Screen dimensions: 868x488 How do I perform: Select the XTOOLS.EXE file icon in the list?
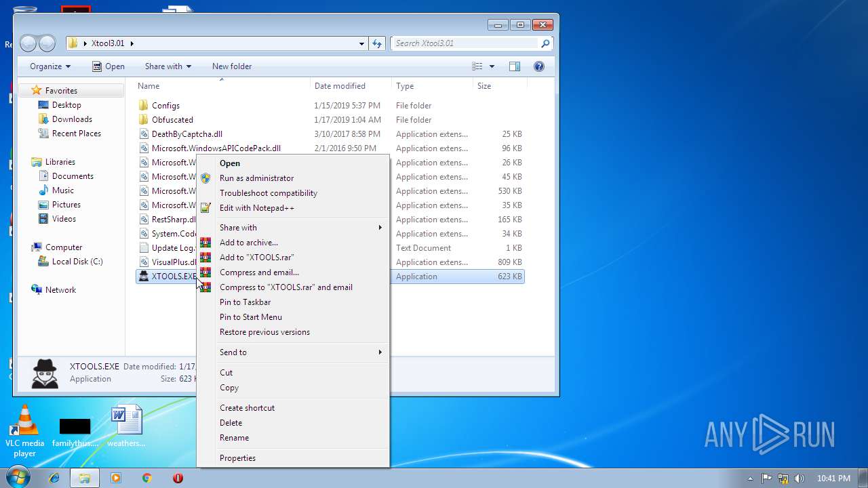tap(143, 277)
